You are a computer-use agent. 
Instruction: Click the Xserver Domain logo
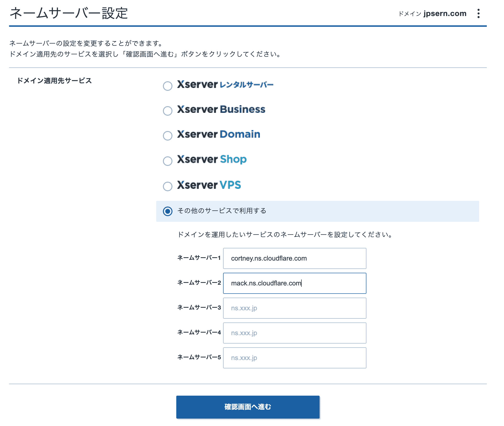pos(218,135)
